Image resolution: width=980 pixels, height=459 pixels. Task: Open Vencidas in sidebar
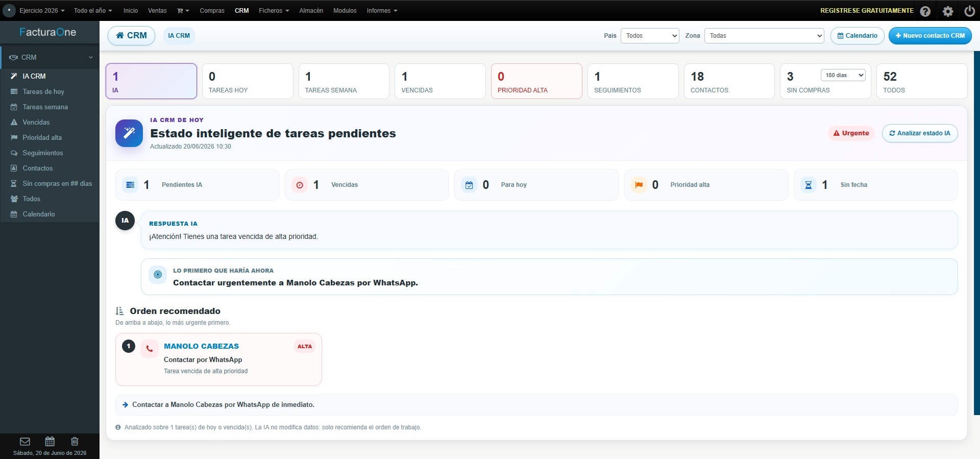coord(50,122)
